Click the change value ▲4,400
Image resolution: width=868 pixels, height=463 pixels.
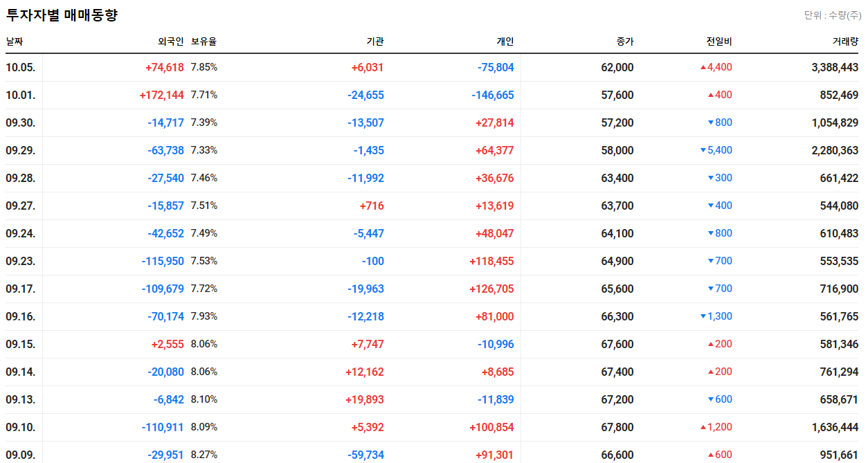pos(716,67)
